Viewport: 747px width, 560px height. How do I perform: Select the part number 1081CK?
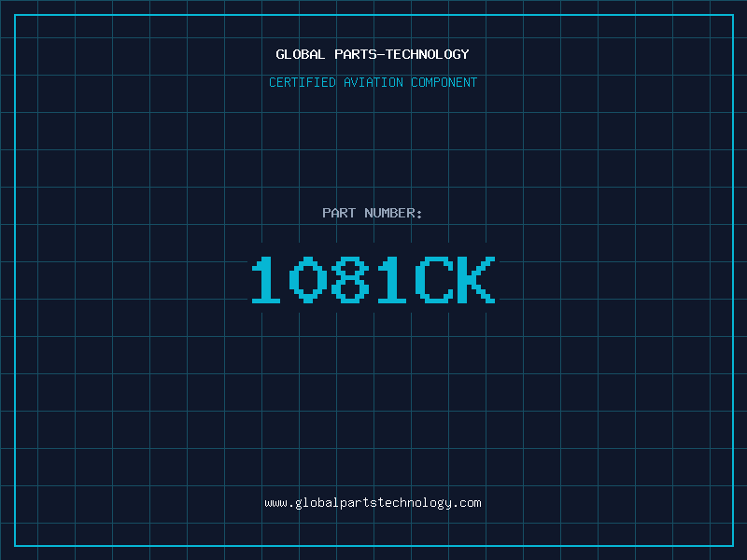(x=373, y=280)
